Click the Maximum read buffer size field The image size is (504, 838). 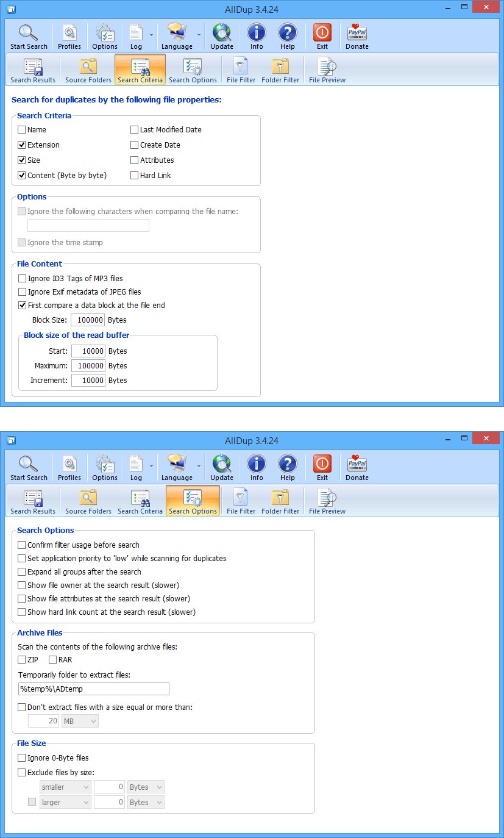(88, 366)
